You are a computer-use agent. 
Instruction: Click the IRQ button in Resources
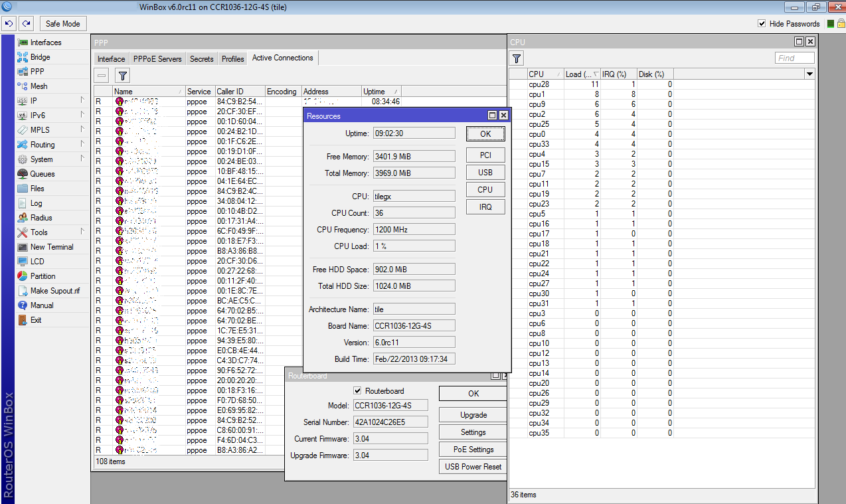tap(485, 207)
